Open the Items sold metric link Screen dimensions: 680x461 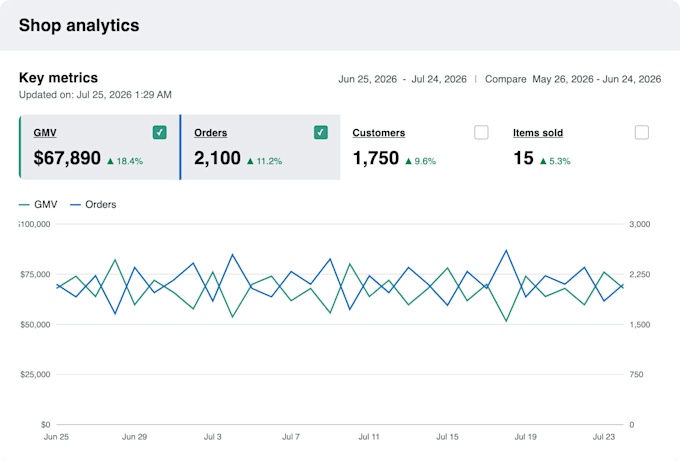click(538, 133)
